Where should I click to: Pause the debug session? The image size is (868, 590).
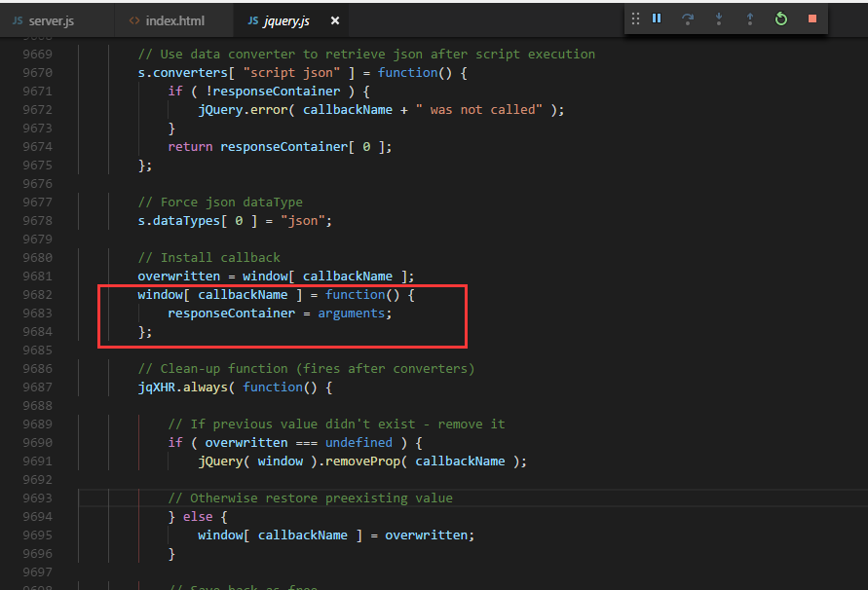click(657, 18)
